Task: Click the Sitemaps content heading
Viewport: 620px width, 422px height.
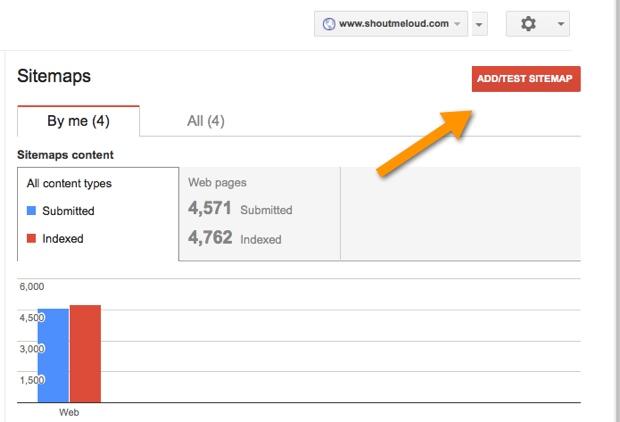Action: tap(65, 155)
